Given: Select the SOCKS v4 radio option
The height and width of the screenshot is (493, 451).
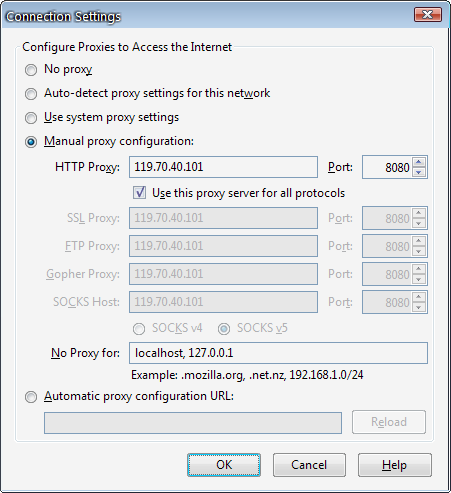Looking at the screenshot, I should (139, 329).
